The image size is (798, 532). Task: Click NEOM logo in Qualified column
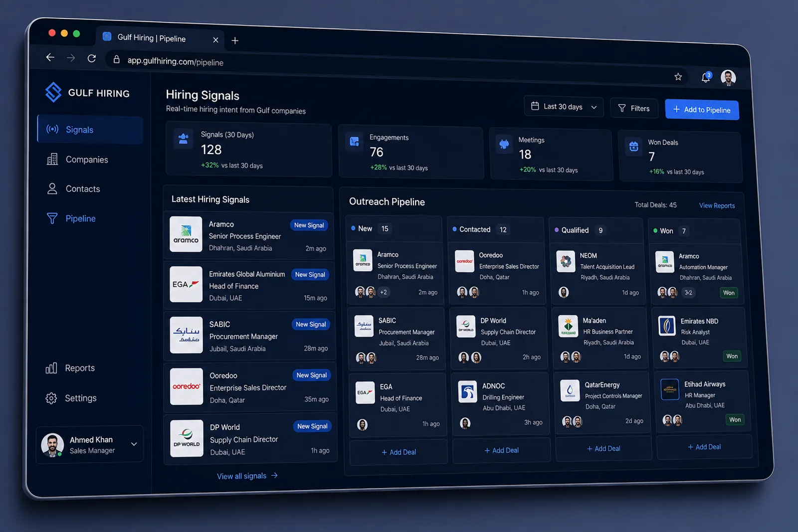point(566,261)
